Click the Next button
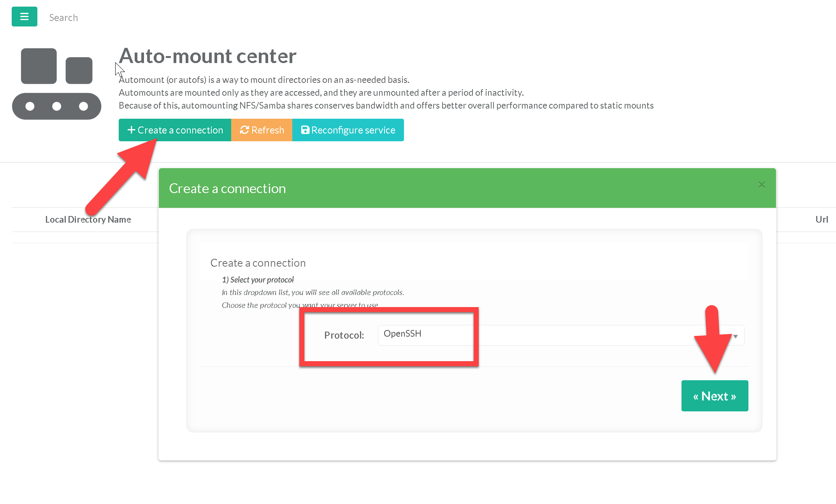This screenshot has height=504, width=836. tap(715, 396)
